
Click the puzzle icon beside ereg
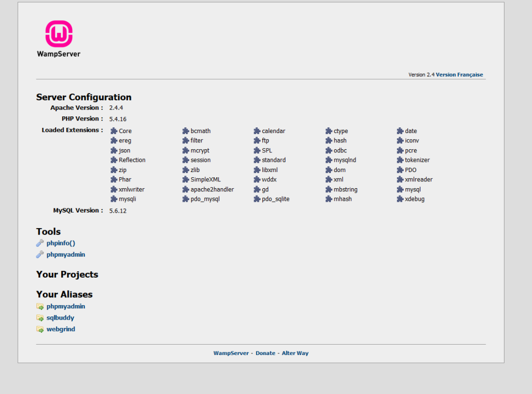(114, 140)
